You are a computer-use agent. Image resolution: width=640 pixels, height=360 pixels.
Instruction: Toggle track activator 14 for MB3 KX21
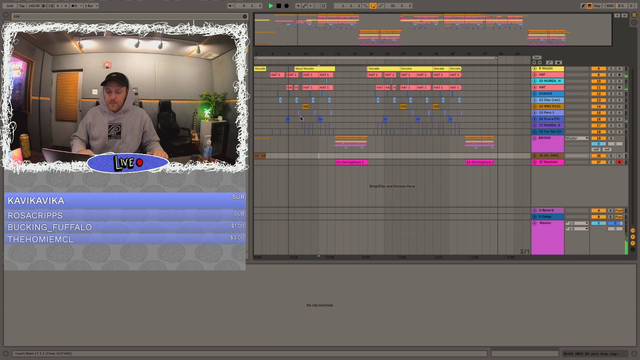pos(598,107)
